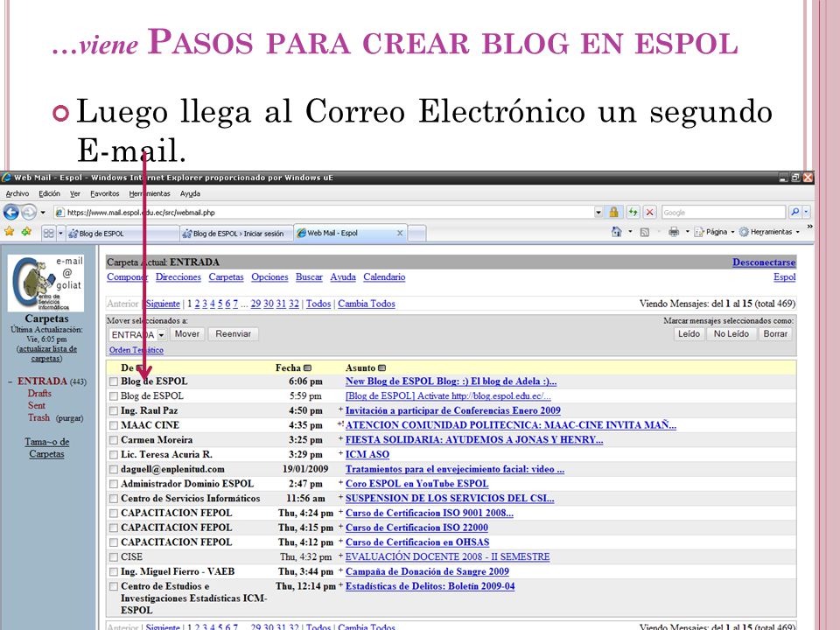Click the purgar link beside Trash
The height and width of the screenshot is (630, 840).
(x=69, y=418)
